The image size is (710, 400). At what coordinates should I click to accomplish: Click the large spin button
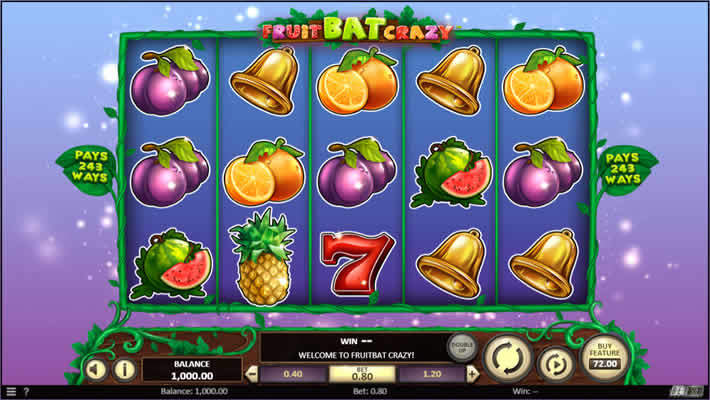(508, 358)
